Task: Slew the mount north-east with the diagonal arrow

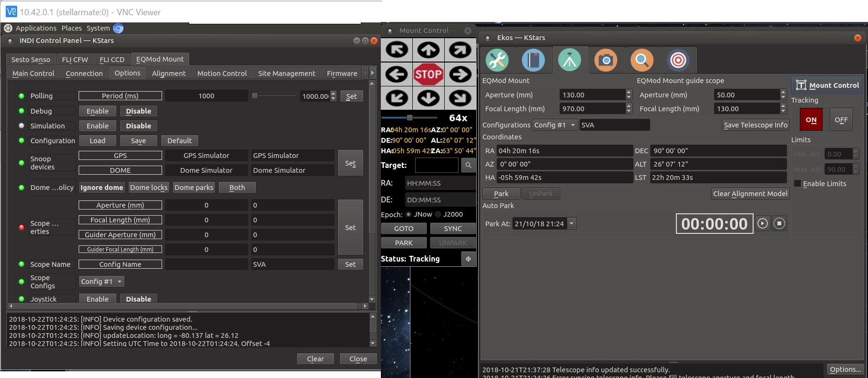Action: pyautogui.click(x=460, y=50)
